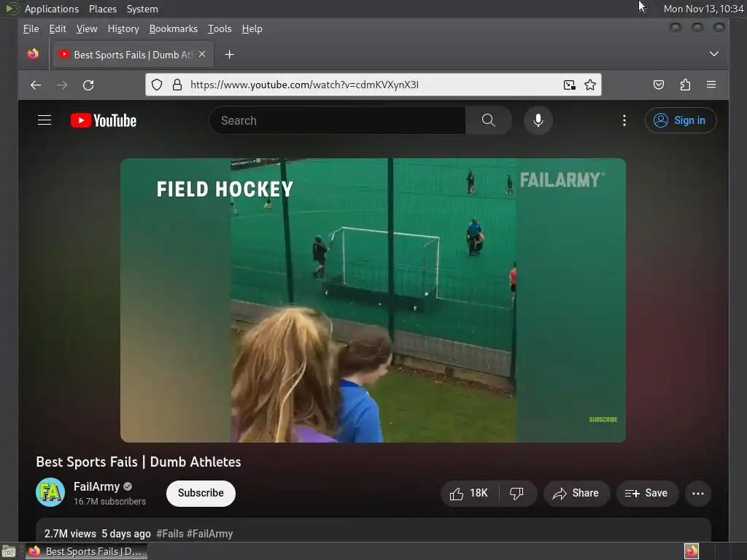Open FailArmy channel avatar
Viewport: 747px width, 560px height.
(x=50, y=492)
